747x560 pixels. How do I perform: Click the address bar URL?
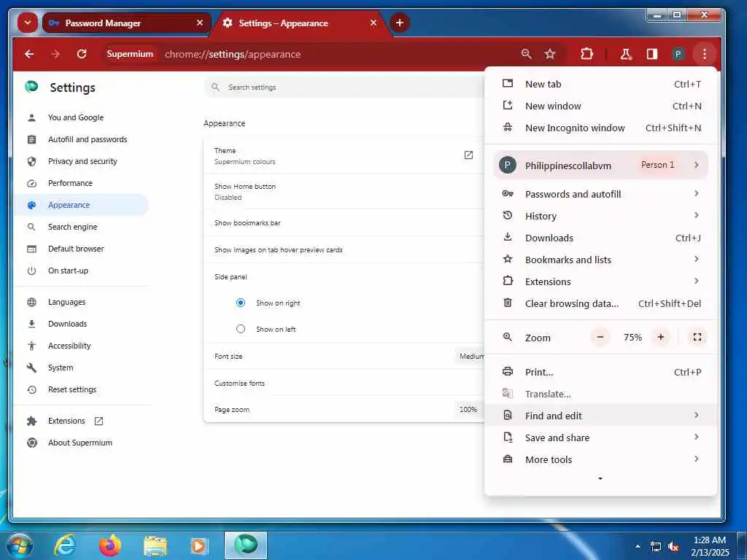(233, 54)
